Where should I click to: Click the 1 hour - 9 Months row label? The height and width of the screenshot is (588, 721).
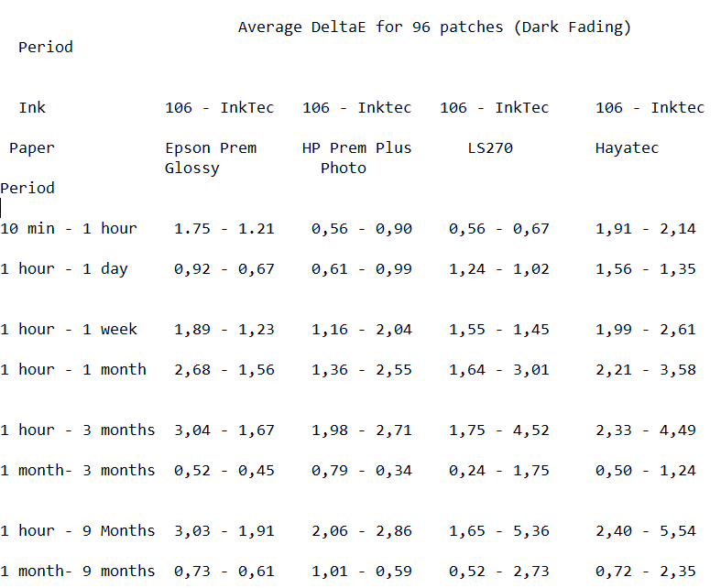point(78,530)
